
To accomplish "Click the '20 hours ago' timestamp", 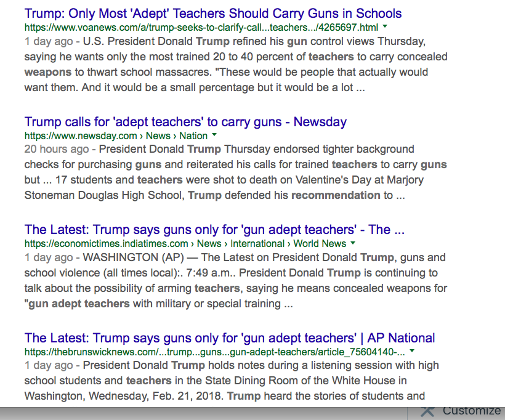I will pos(57,149).
